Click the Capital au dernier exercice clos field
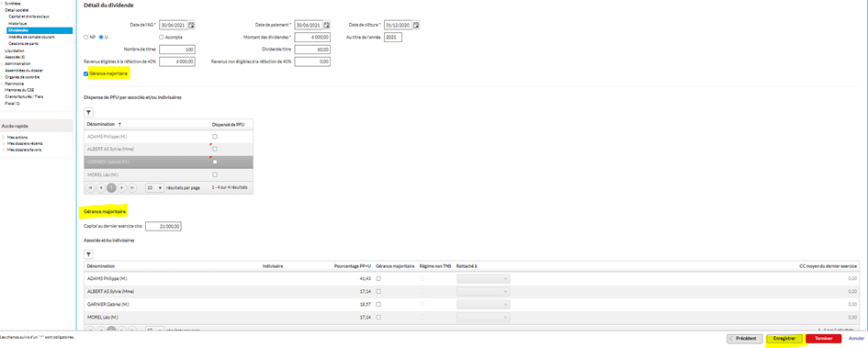868x348 pixels. click(x=163, y=226)
